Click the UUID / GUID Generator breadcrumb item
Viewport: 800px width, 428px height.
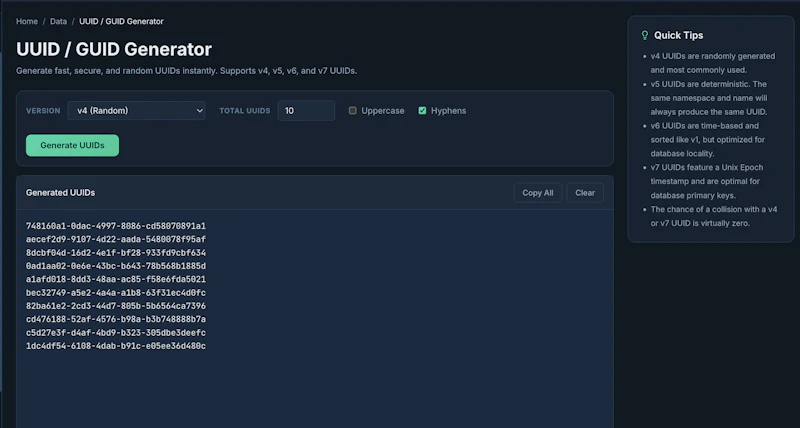[121, 21]
